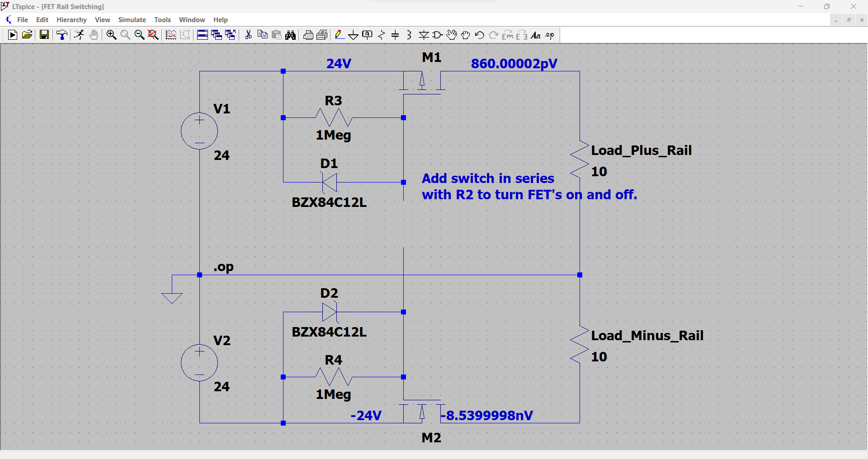Click the -8.5399998nV voltage readout
The height and width of the screenshot is (459, 868).
pyautogui.click(x=487, y=416)
